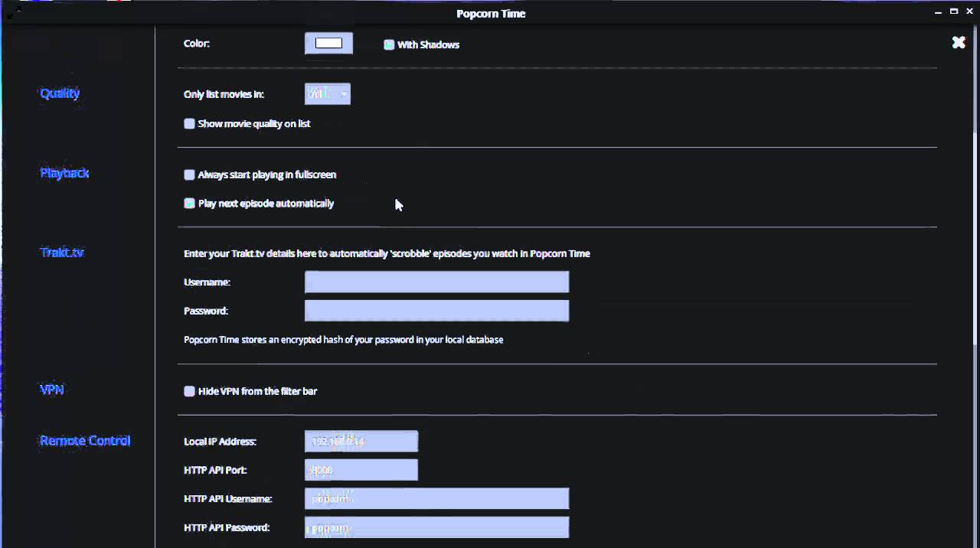Click the Quality section heading
Viewport: 980px width, 548px height.
coord(60,93)
